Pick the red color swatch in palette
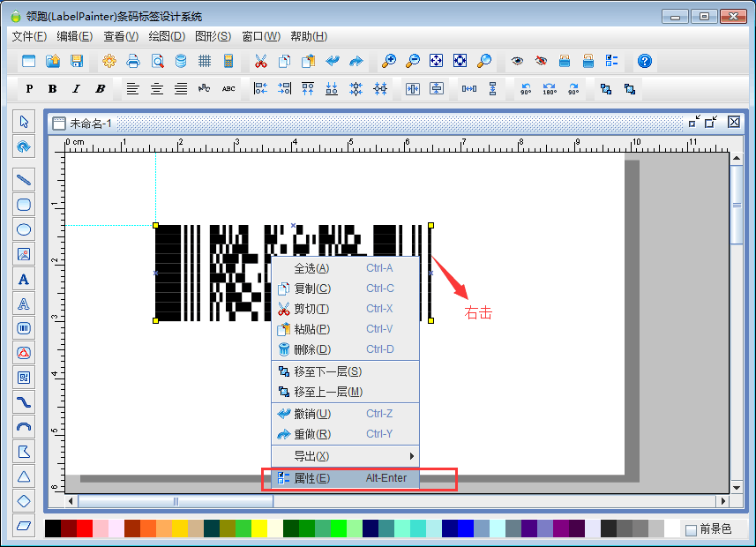The image size is (756, 547). [x=85, y=528]
